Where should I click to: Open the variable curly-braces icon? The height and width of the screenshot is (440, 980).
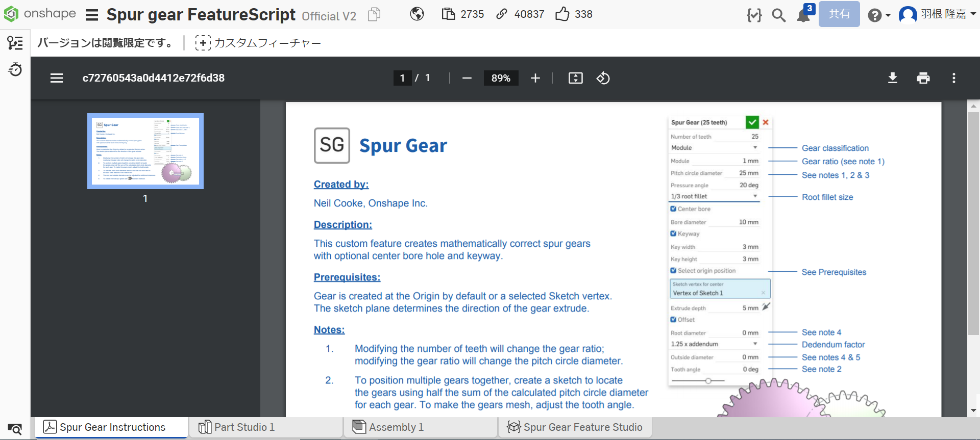click(x=754, y=15)
